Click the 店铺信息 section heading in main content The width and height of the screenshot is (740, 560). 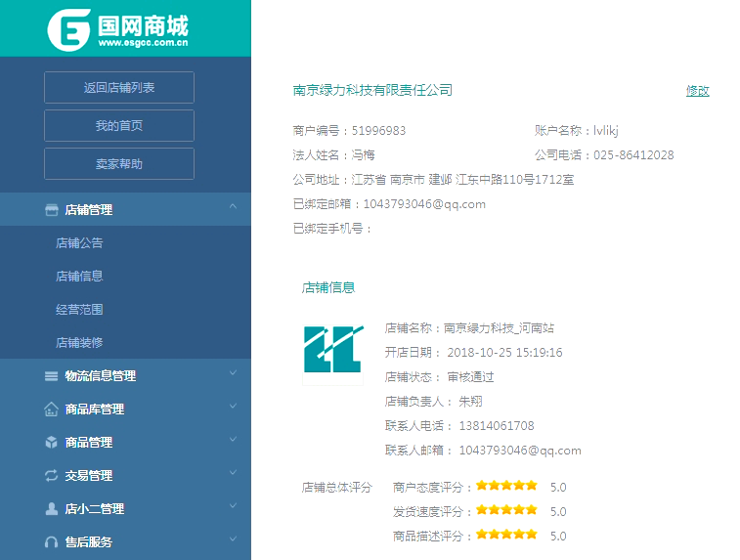coord(328,287)
